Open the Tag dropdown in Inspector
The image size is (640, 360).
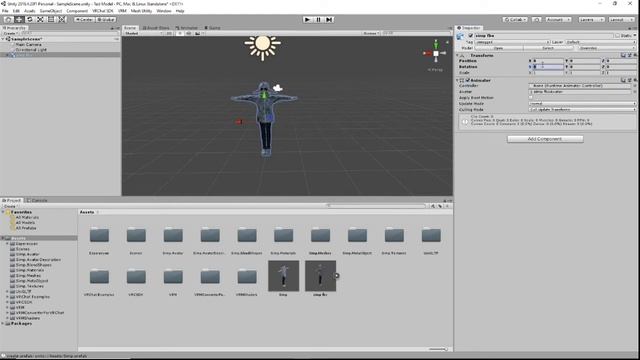[513, 42]
